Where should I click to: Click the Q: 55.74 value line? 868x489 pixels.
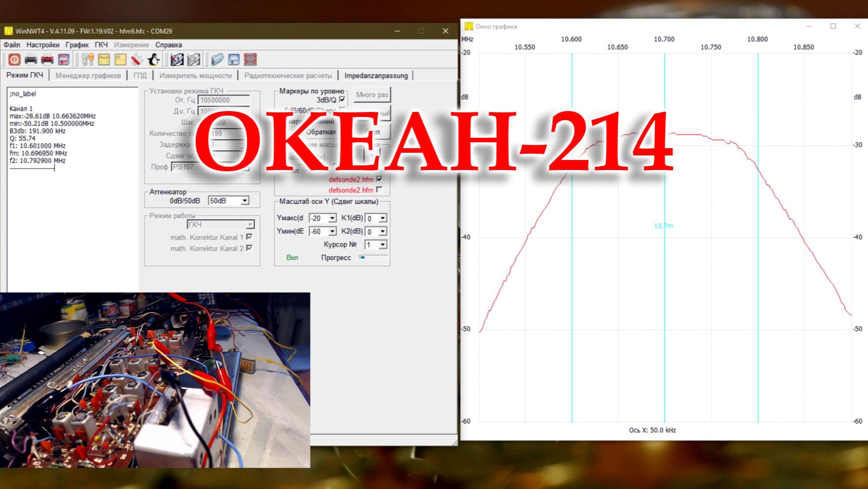[x=23, y=138]
